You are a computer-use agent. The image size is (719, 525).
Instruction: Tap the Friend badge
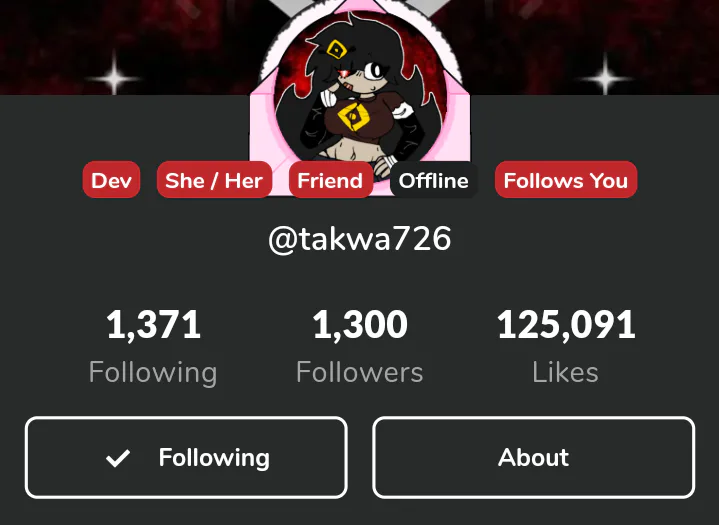331,180
